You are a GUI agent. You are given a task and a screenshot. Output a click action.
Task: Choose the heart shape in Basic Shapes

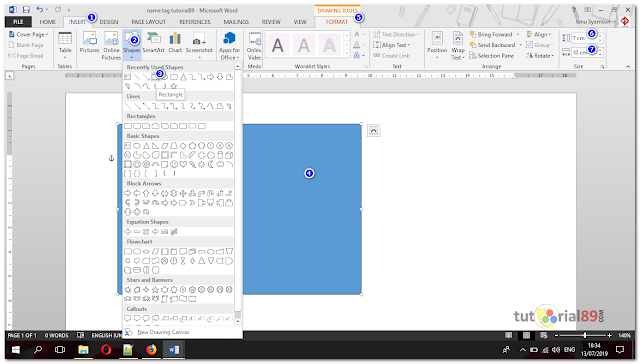click(x=183, y=164)
